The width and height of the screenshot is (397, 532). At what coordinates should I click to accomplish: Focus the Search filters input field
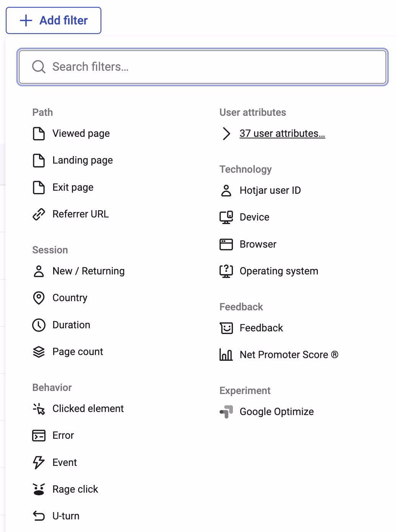click(203, 67)
